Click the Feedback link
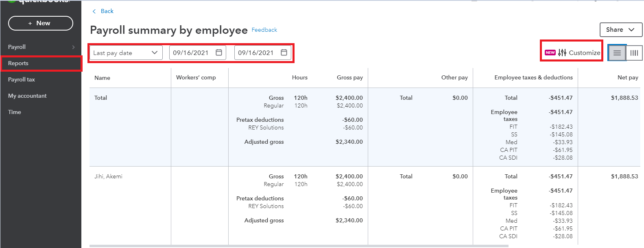Viewport: 644px width, 248px height. [x=264, y=30]
